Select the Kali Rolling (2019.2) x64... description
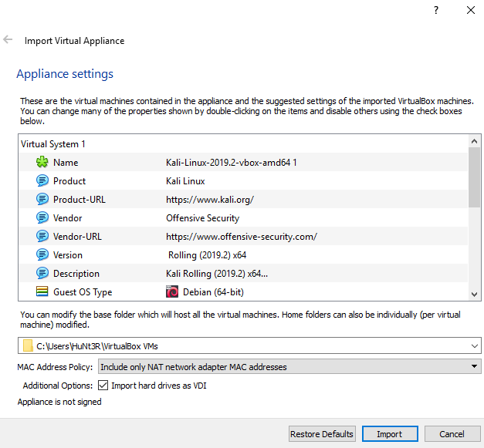This screenshot has height=448, width=484. click(x=217, y=274)
